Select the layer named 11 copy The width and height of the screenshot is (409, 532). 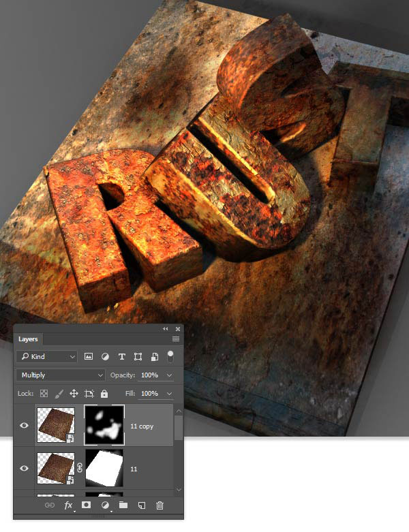142,426
